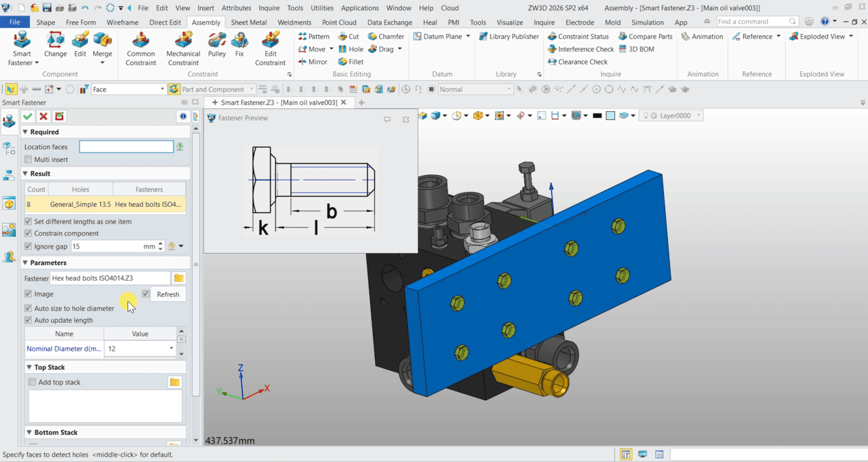Open the Utilities menu
The width and height of the screenshot is (868, 462).
pyautogui.click(x=322, y=8)
